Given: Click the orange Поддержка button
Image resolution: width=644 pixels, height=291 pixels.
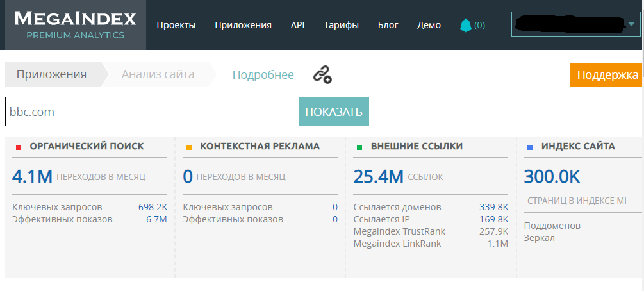Looking at the screenshot, I should click(606, 75).
